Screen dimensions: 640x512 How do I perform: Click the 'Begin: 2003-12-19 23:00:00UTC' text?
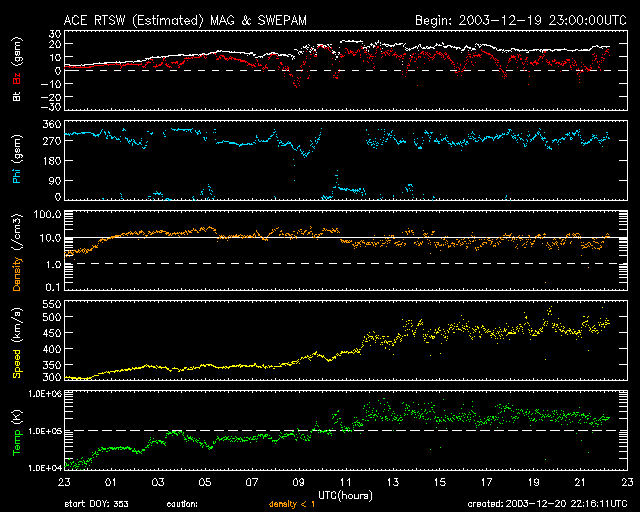(521, 20)
